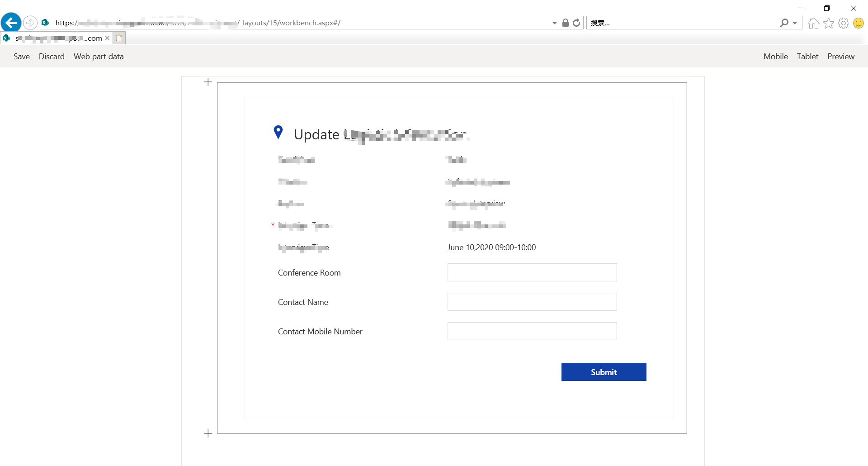Open favorites using the star icon
Screen dimensions: 868x466
click(829, 23)
